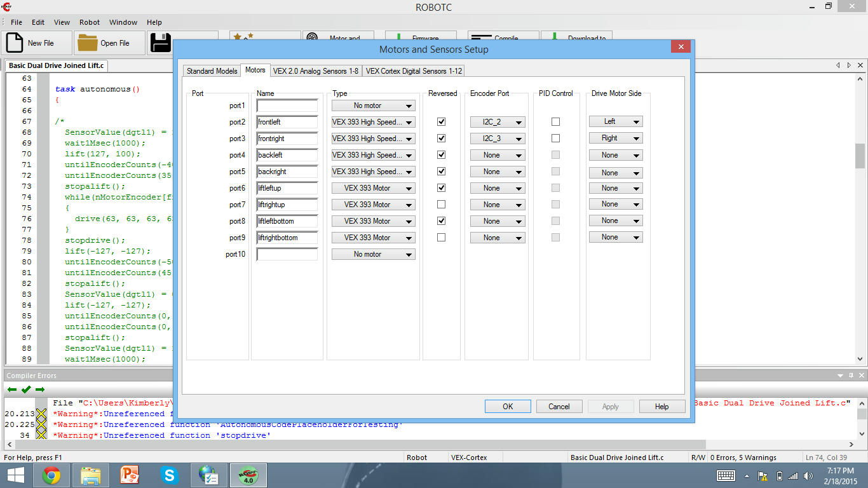Open the Help menu

click(154, 22)
